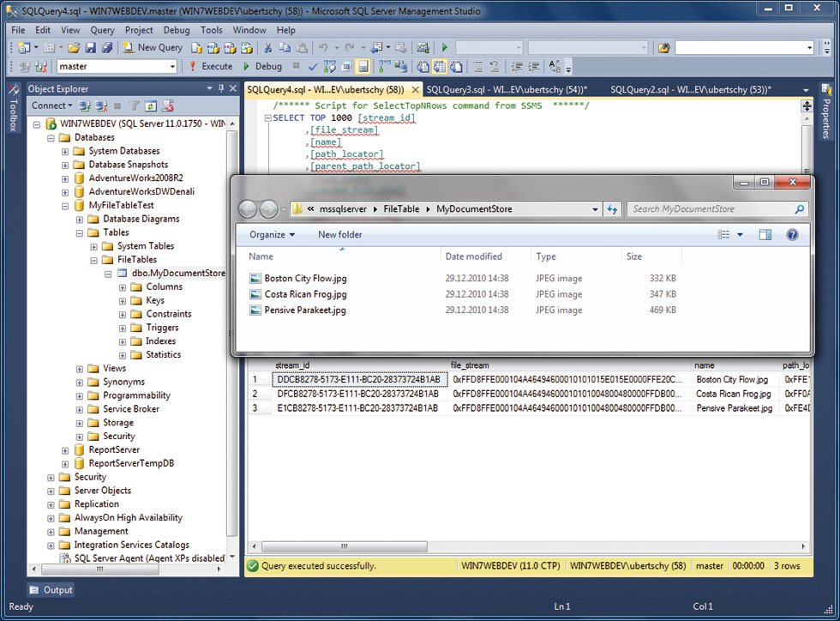Collapse the FileTables folder node
The width and height of the screenshot is (840, 621).
(93, 260)
